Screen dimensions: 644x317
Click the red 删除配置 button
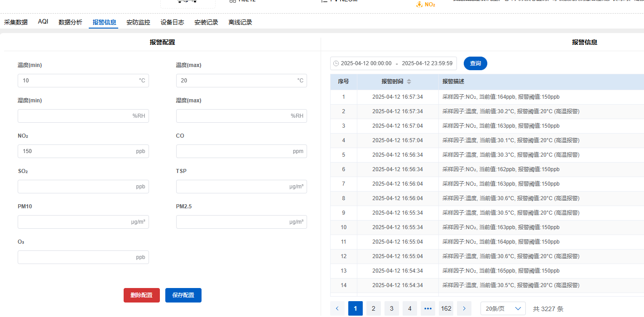click(141, 295)
